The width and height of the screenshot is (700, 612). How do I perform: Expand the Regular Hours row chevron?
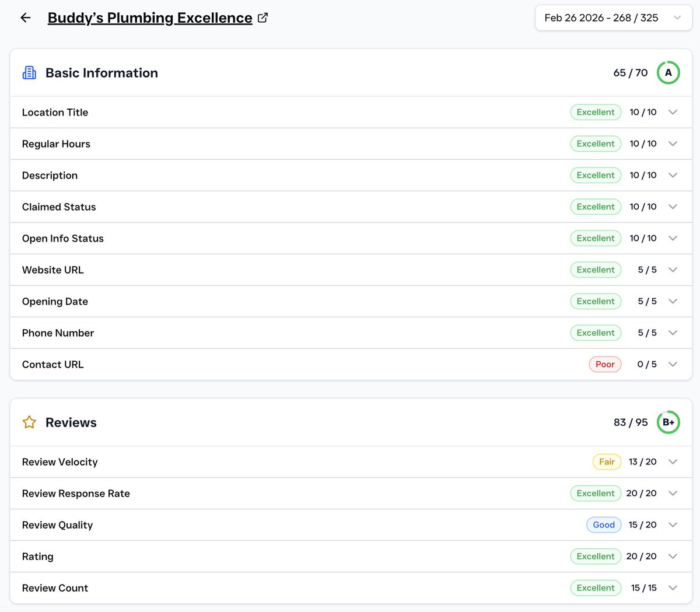[x=673, y=144]
